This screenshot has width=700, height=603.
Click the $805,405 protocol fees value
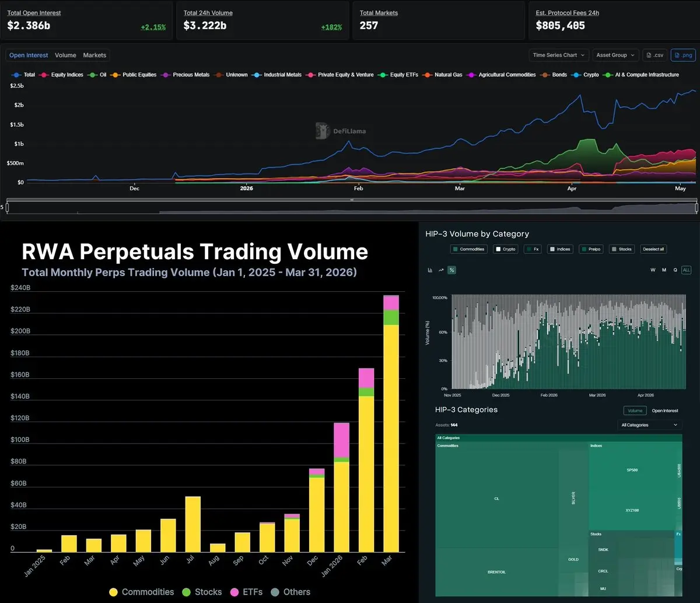[x=561, y=26]
